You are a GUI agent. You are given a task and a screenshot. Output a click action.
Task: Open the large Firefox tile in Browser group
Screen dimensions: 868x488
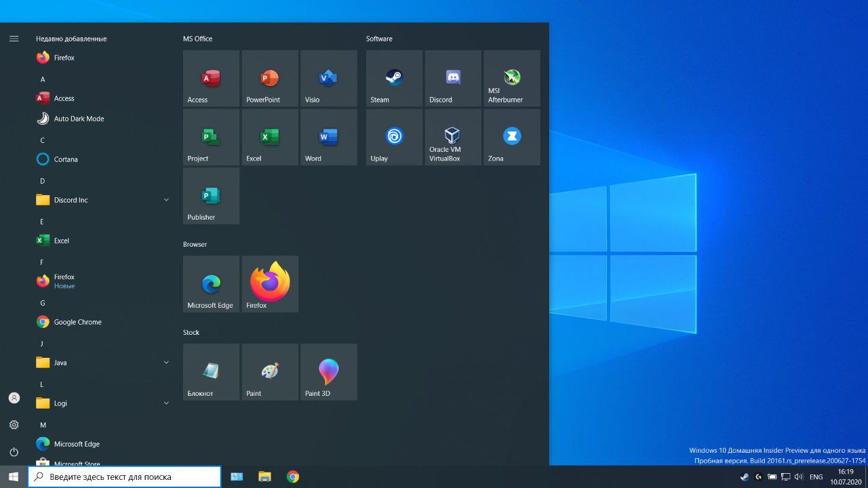[x=270, y=284]
